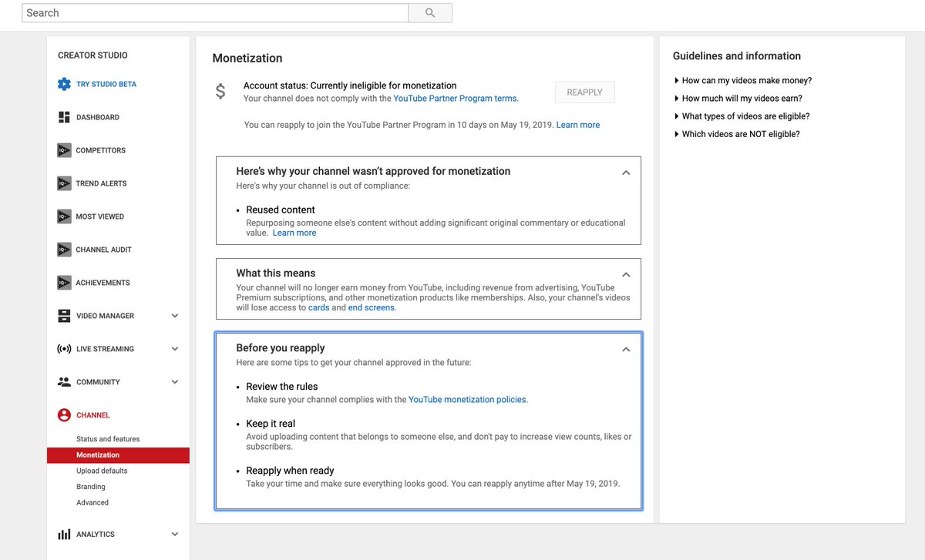Expand 'How can my videos make money?'

[x=743, y=80]
